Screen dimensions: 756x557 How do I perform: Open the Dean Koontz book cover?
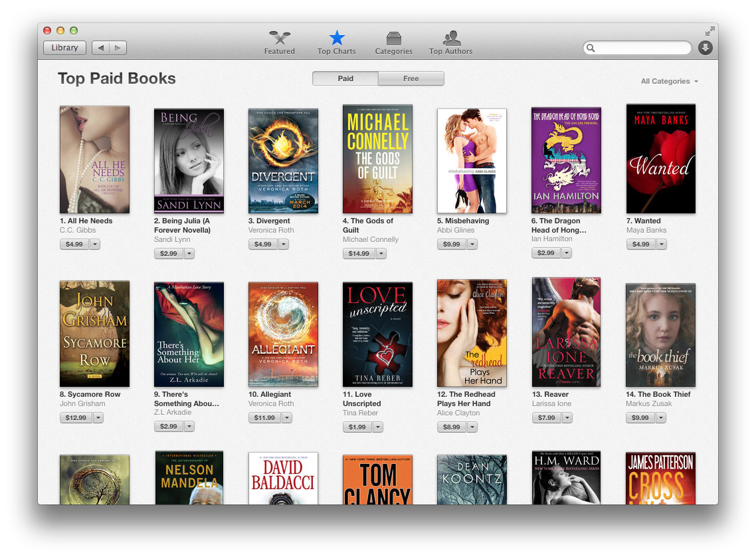[x=472, y=480]
